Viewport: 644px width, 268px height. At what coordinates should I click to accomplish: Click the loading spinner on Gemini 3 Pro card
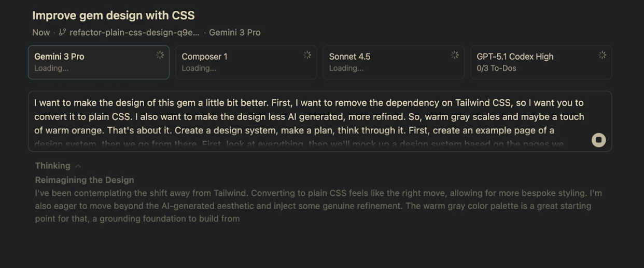pos(160,55)
